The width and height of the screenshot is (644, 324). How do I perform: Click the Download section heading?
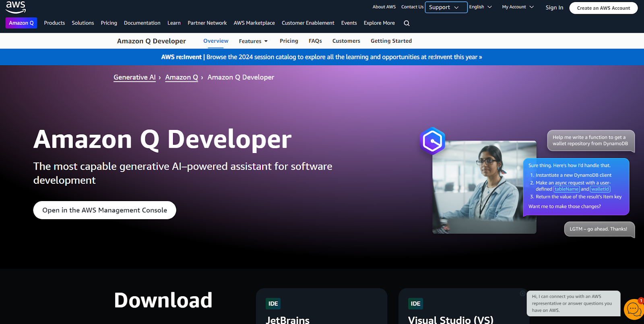(163, 300)
